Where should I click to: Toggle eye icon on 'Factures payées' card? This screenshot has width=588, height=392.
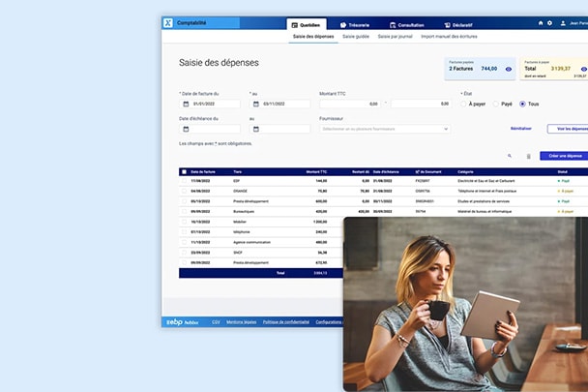pos(509,69)
